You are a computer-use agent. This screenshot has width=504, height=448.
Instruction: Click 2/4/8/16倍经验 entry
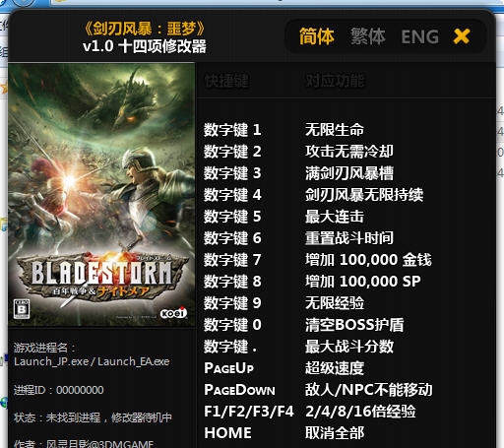(x=360, y=412)
